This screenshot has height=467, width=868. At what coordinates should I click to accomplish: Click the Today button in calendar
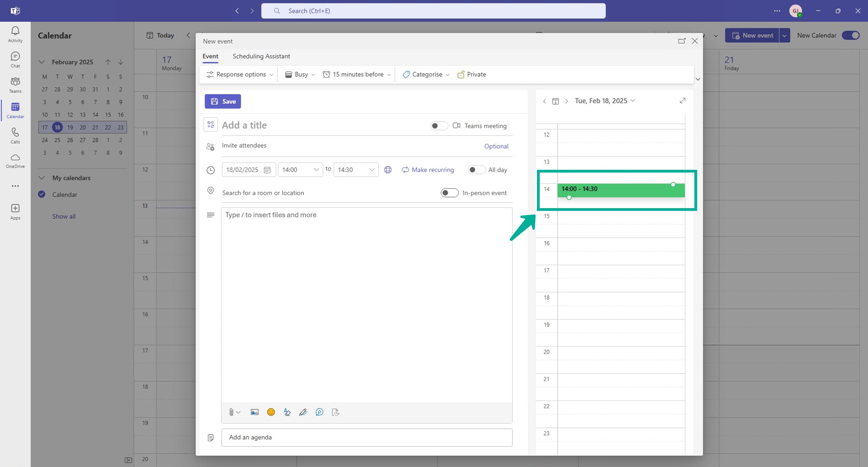tap(160, 35)
